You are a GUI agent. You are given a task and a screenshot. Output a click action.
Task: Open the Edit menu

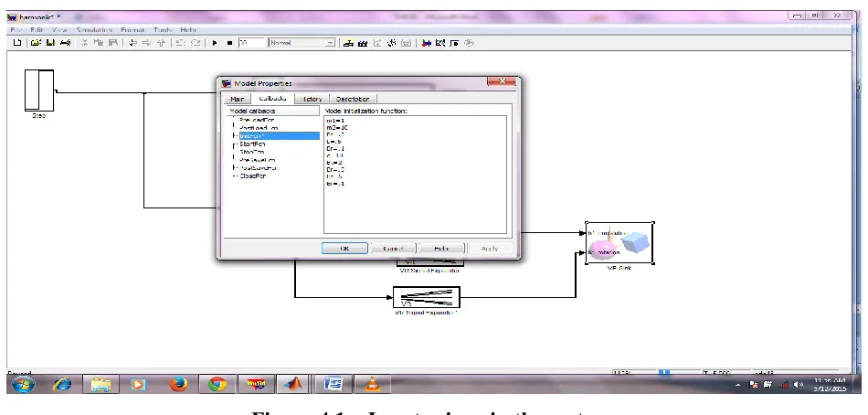pos(37,30)
